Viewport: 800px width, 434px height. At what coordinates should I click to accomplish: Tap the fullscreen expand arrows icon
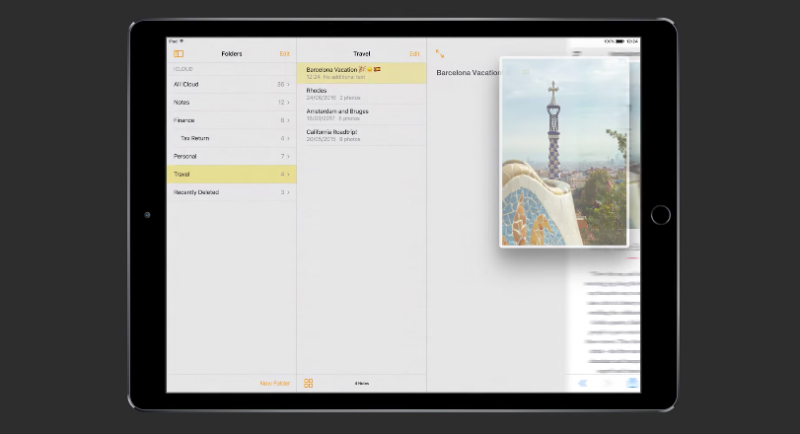[x=440, y=54]
